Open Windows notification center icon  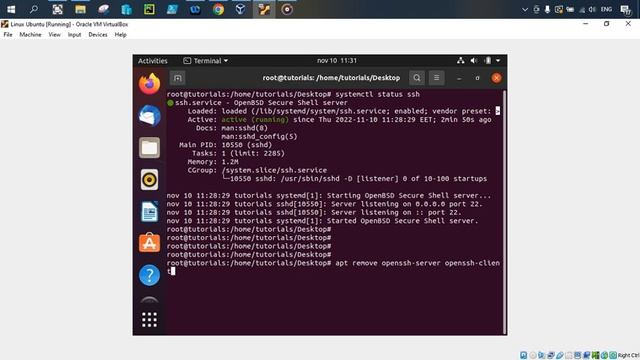[625, 9]
